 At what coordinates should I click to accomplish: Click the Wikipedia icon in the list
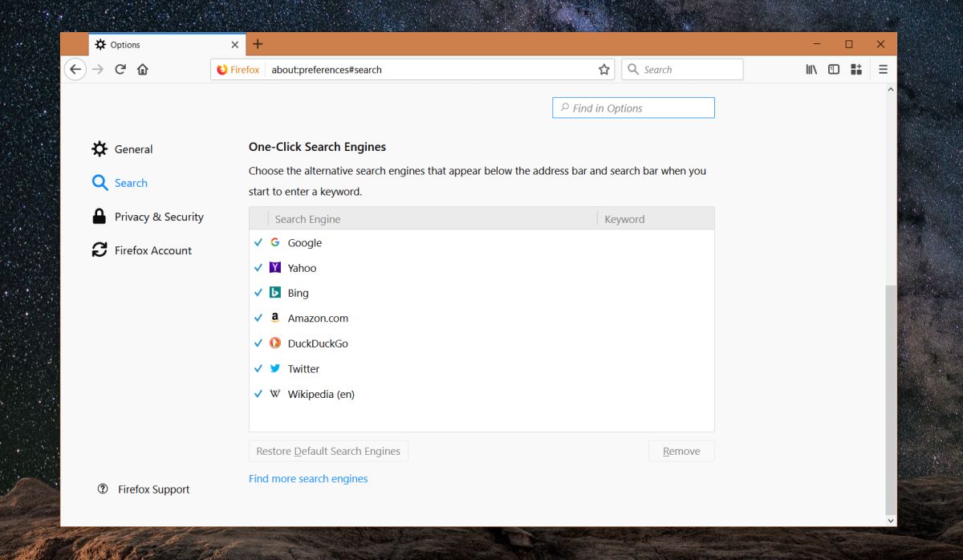pyautogui.click(x=275, y=394)
